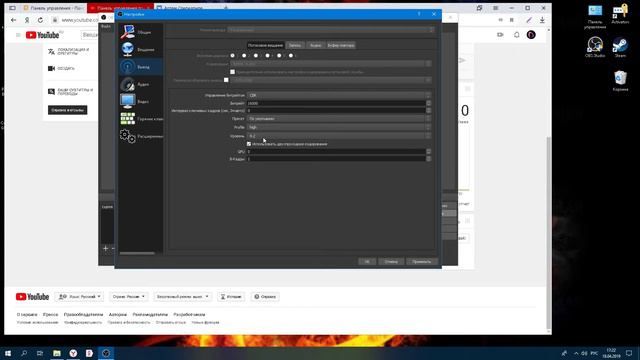Click the YouTube create video camera icon
Viewport: 640px width, 360px height.
500,35
